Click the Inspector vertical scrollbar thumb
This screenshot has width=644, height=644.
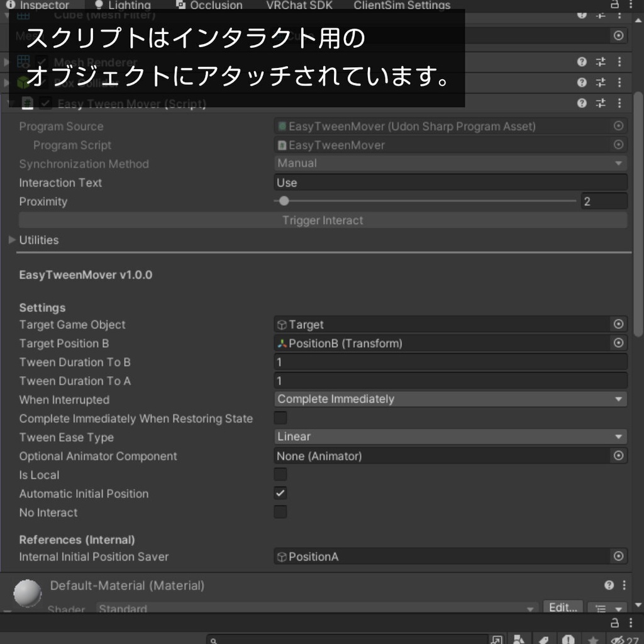point(638,214)
